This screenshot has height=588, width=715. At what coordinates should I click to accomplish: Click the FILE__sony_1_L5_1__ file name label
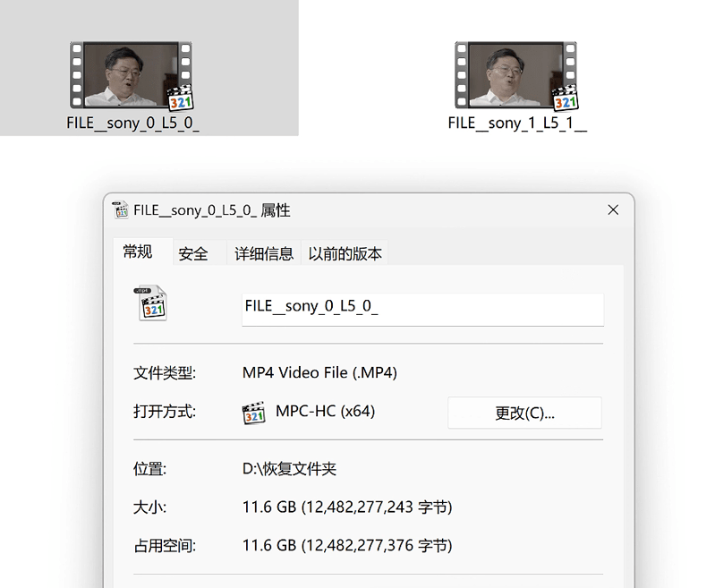517,124
